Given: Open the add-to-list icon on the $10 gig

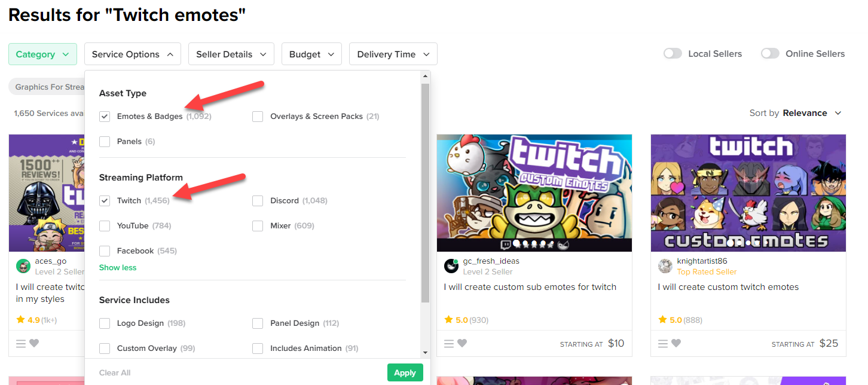Looking at the screenshot, I should (x=449, y=343).
